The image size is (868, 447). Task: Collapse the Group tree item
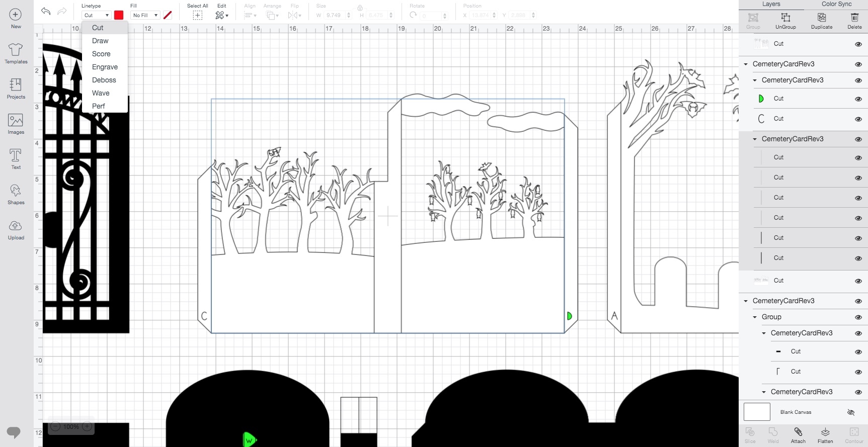[x=755, y=317]
